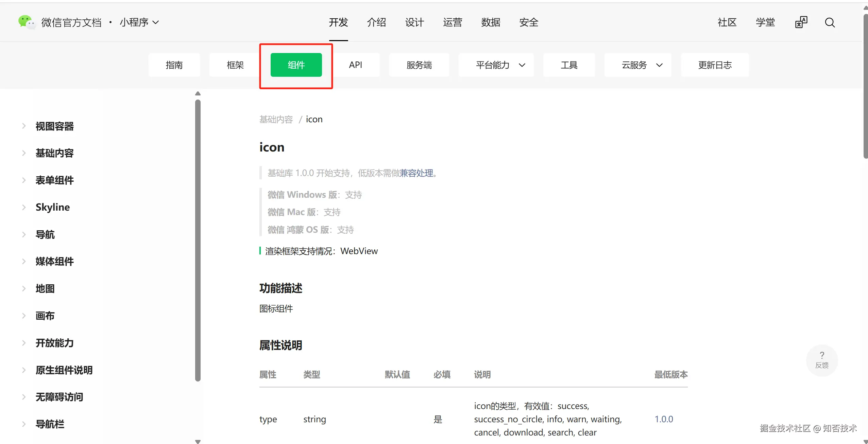Open the 兼容处理 link
This screenshot has width=868, height=444.
[x=416, y=173]
